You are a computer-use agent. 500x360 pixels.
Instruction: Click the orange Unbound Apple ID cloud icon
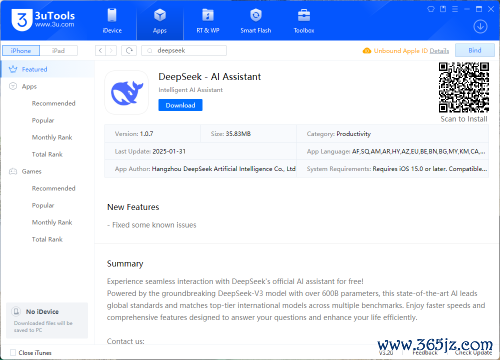tap(367, 51)
